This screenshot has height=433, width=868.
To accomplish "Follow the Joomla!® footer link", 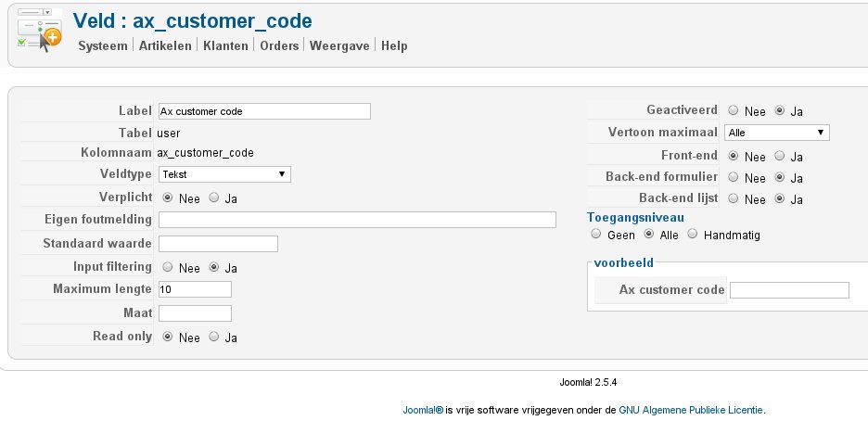I will pyautogui.click(x=423, y=409).
